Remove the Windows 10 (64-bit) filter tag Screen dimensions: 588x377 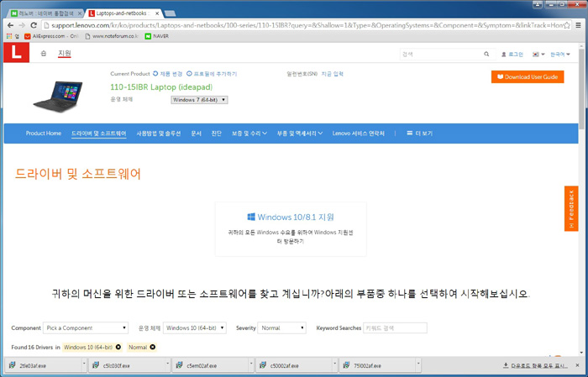click(x=118, y=347)
